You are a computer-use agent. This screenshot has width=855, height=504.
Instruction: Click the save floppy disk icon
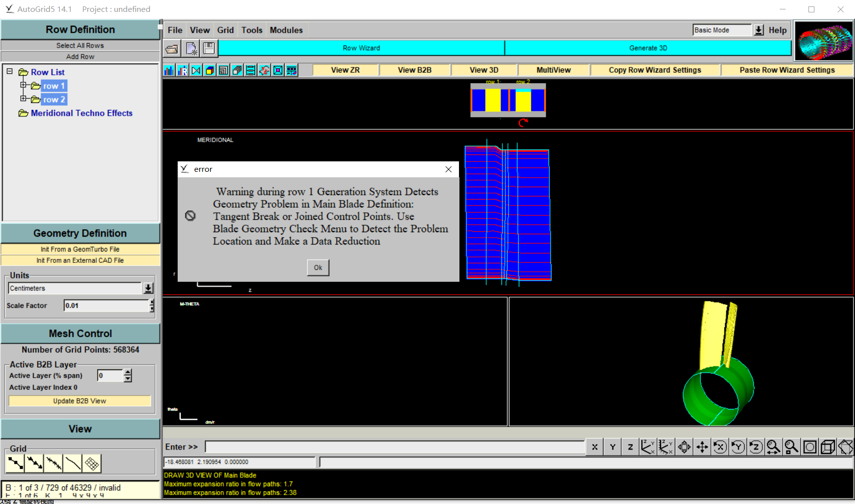[x=209, y=49]
